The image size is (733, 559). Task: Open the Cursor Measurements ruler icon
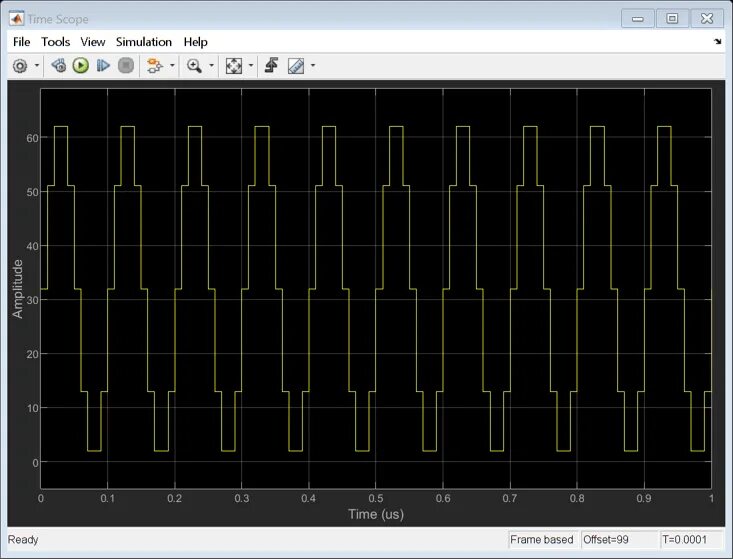(296, 66)
